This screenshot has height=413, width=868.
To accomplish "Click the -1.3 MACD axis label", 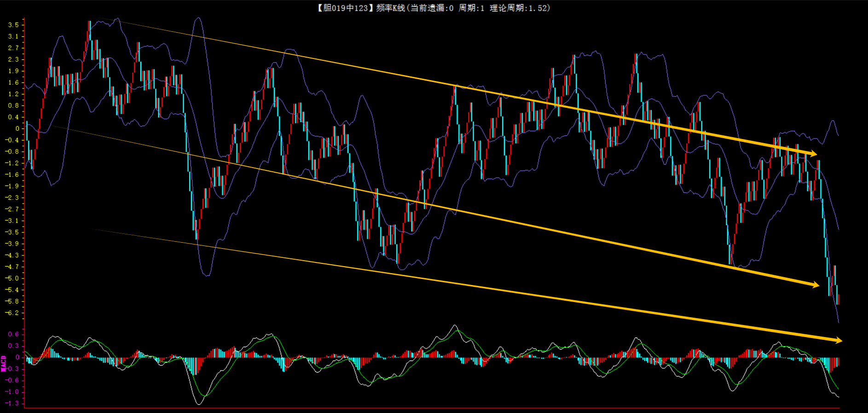I will pos(12,403).
